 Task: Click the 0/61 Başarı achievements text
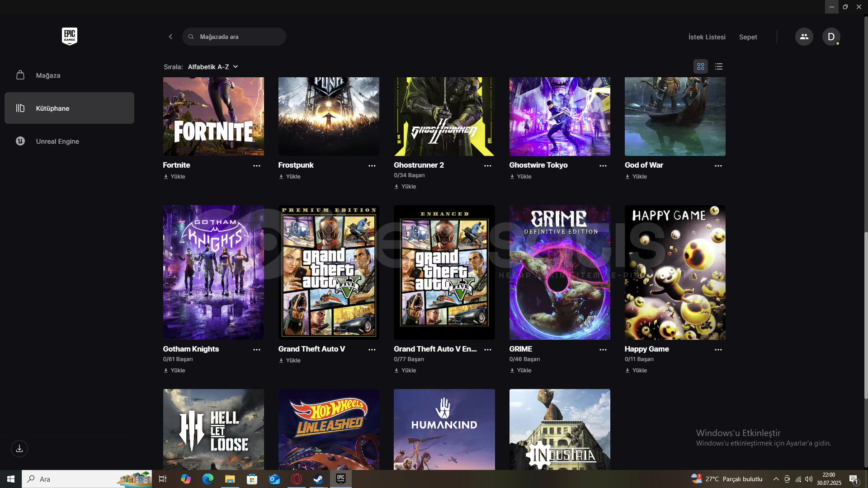pyautogui.click(x=178, y=359)
